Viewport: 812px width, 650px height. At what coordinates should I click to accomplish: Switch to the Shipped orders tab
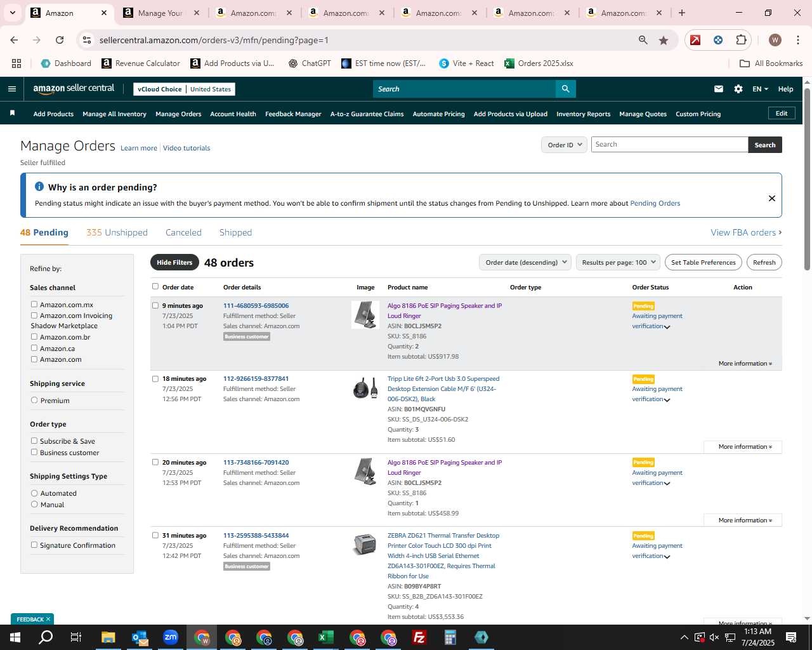coord(235,232)
